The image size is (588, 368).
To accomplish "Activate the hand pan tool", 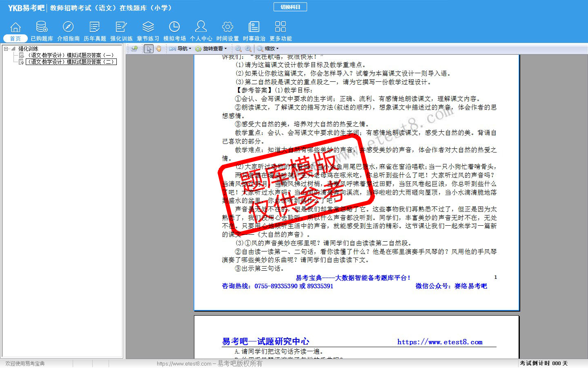I will (158, 49).
